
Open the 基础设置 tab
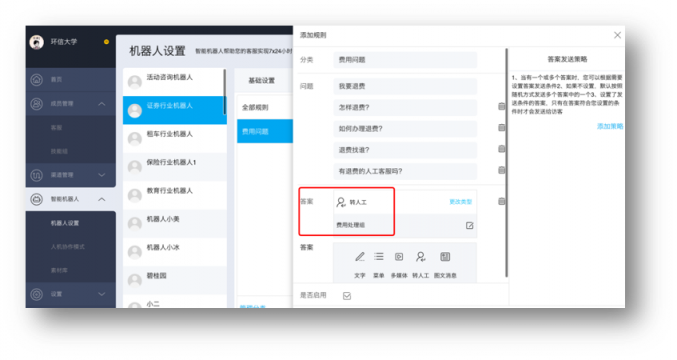pyautogui.click(x=262, y=80)
